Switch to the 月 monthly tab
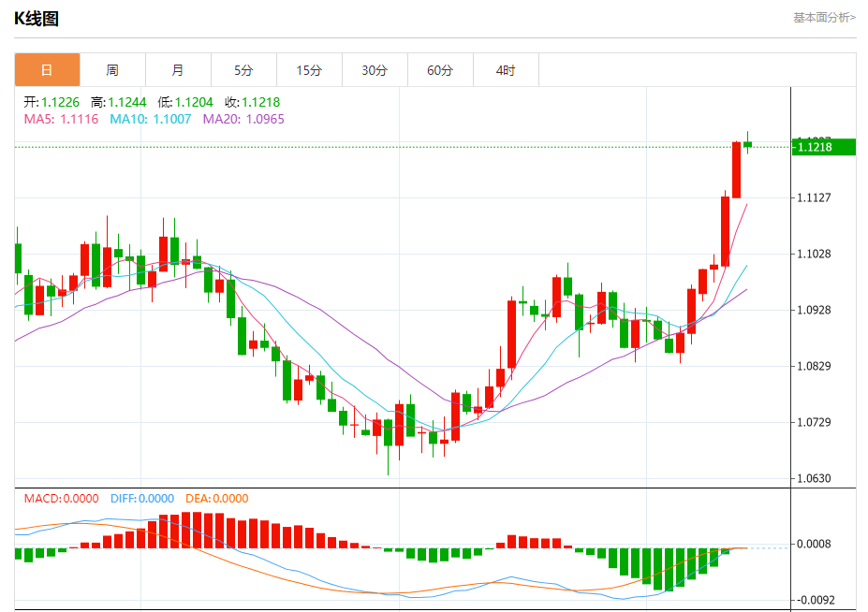 tap(178, 70)
